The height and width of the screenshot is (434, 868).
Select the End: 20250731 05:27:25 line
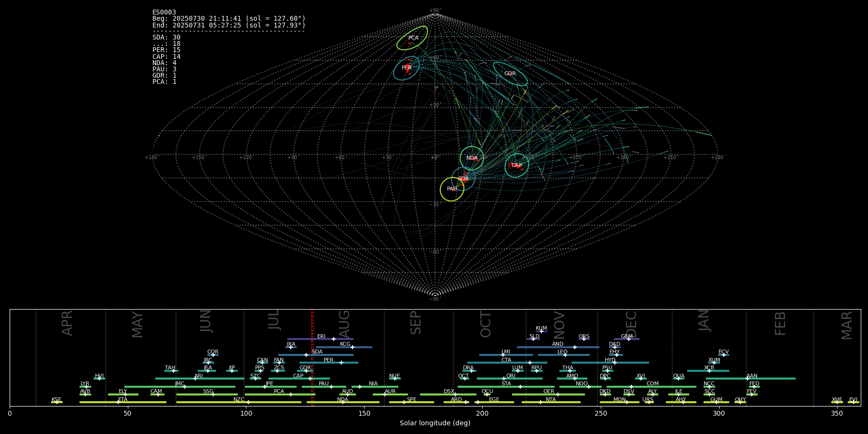click(229, 25)
